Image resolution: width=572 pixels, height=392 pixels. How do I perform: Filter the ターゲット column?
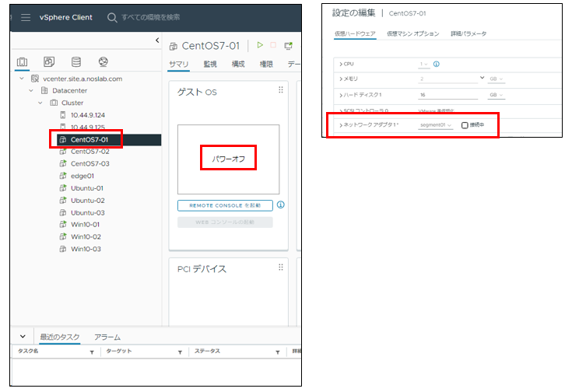[x=181, y=352]
